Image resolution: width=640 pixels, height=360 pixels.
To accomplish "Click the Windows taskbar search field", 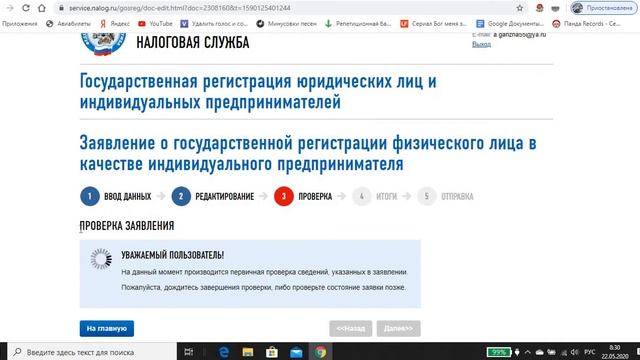I will point(92,352).
